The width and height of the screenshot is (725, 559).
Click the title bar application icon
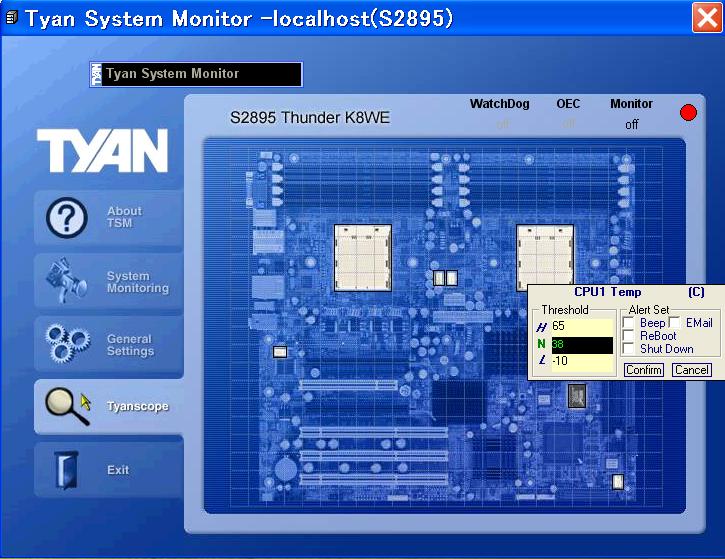click(12, 18)
